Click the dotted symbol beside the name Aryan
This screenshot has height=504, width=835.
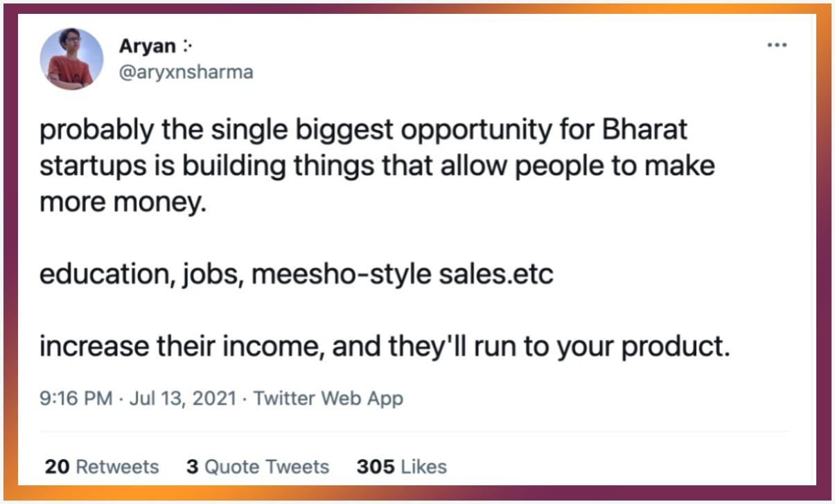point(186,46)
